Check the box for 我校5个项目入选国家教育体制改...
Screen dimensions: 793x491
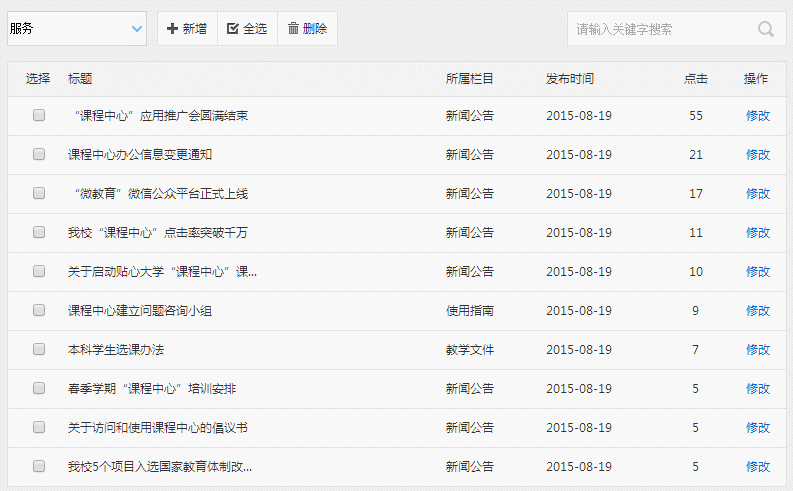[39, 467]
